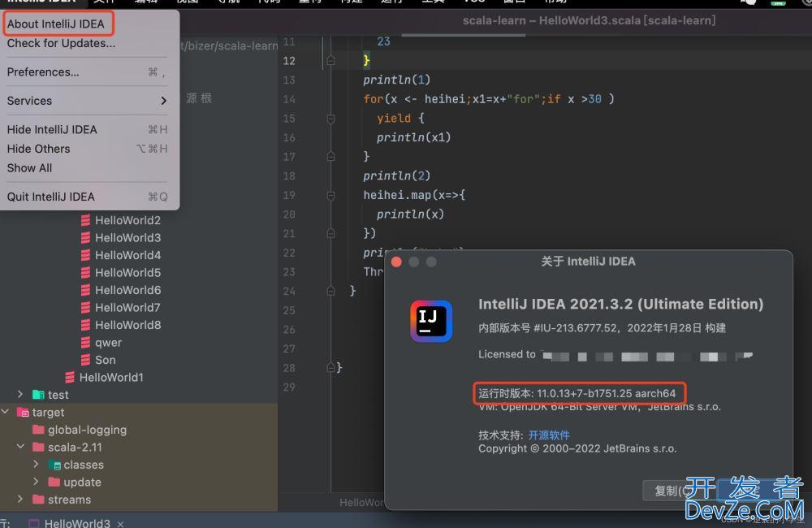Screen dimensions: 812x528
Task: Toggle code fold marker at line 19
Action: [x=331, y=195]
